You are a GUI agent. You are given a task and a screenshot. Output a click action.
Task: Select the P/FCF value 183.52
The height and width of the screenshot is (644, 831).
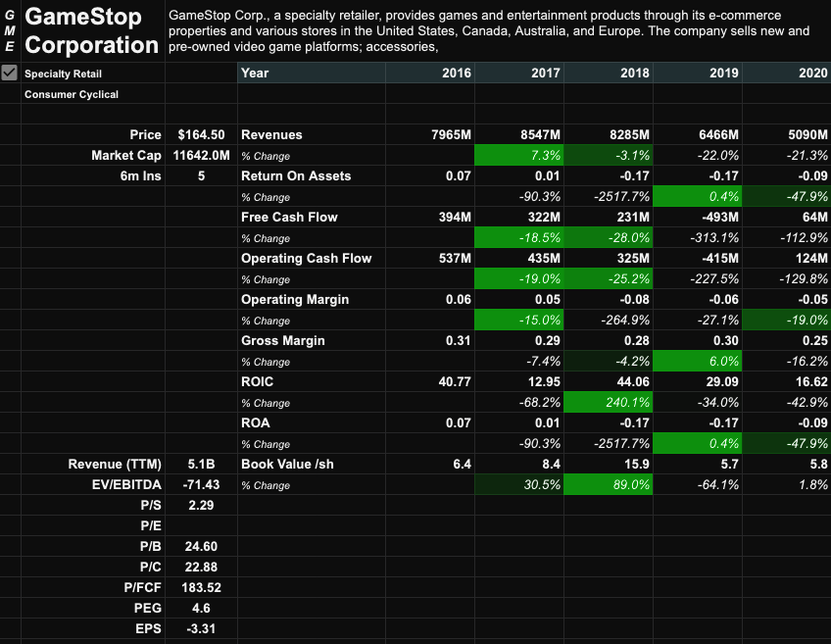(201, 587)
